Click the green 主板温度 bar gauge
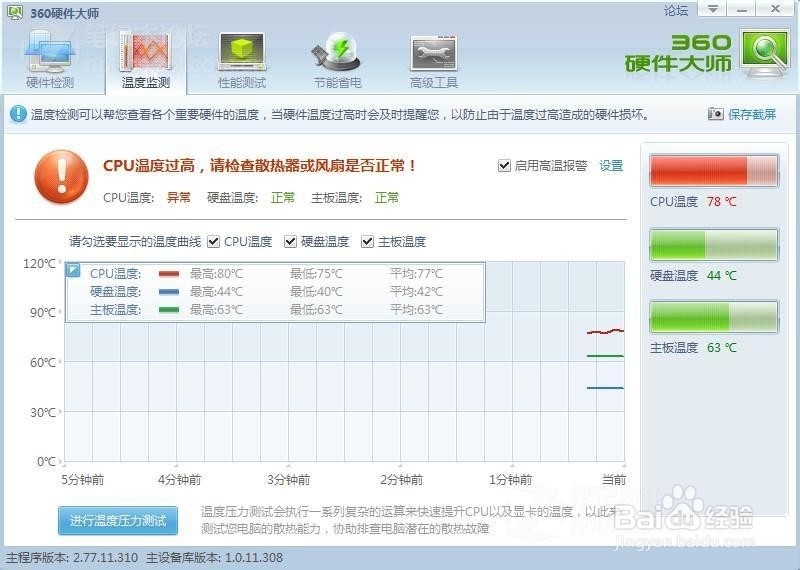This screenshot has width=800, height=570. (714, 317)
